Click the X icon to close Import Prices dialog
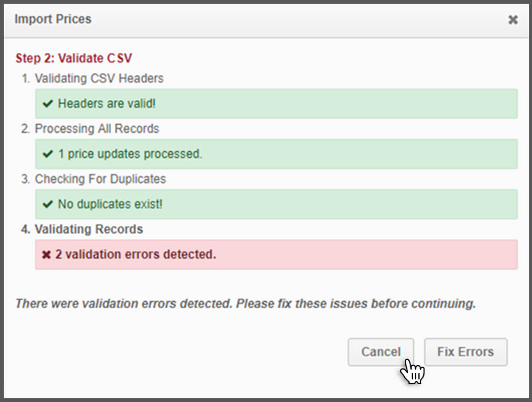Screen dimensions: 532x402 point(513,20)
